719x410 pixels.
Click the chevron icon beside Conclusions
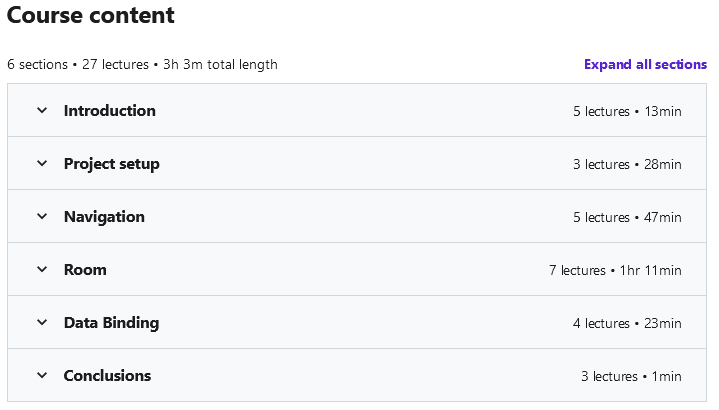click(x=42, y=376)
